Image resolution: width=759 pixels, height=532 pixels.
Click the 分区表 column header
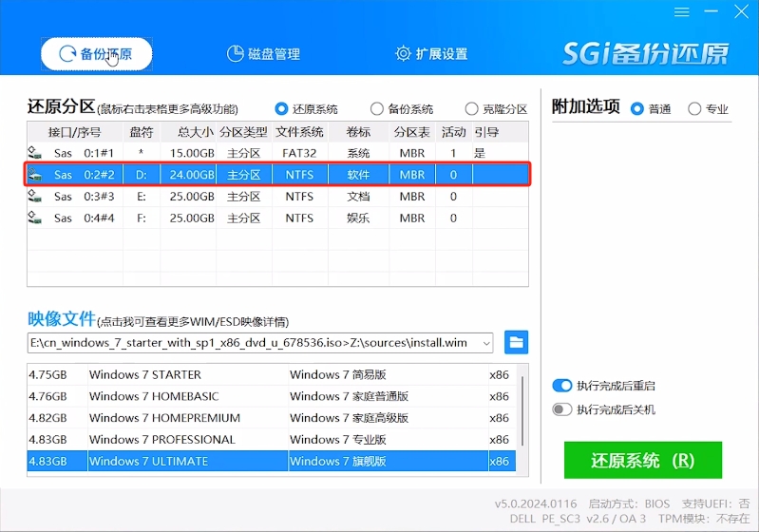tap(412, 132)
